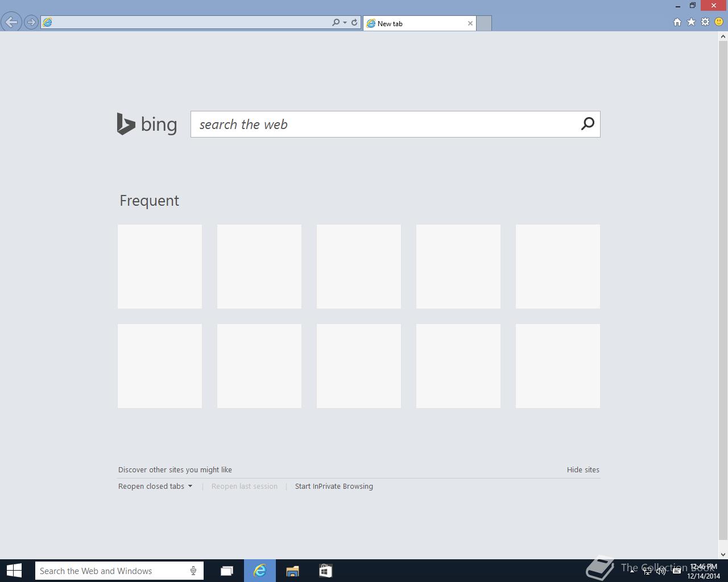Open another tab with the blank new-tab button

[483, 23]
